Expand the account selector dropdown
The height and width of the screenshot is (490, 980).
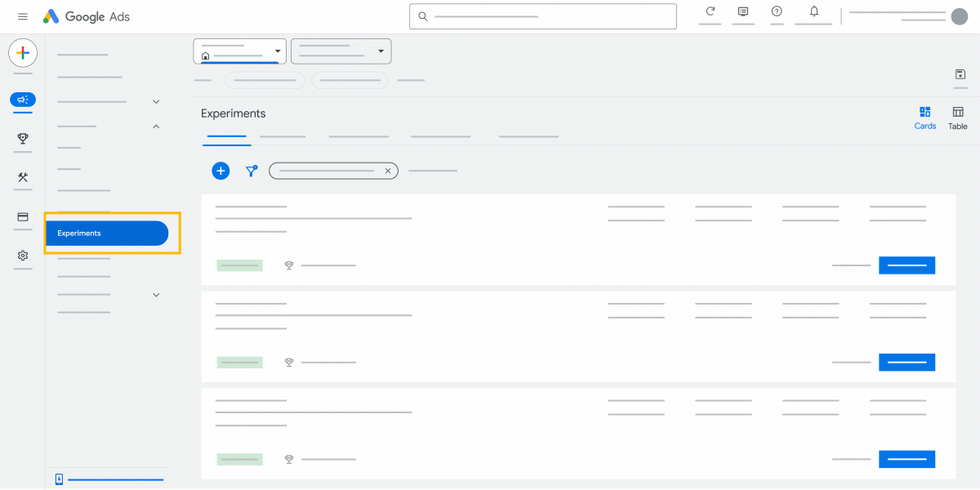[277, 50]
